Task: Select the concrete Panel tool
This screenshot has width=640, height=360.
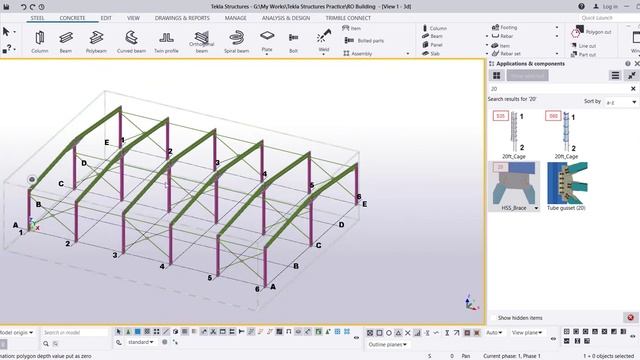Action: point(432,45)
